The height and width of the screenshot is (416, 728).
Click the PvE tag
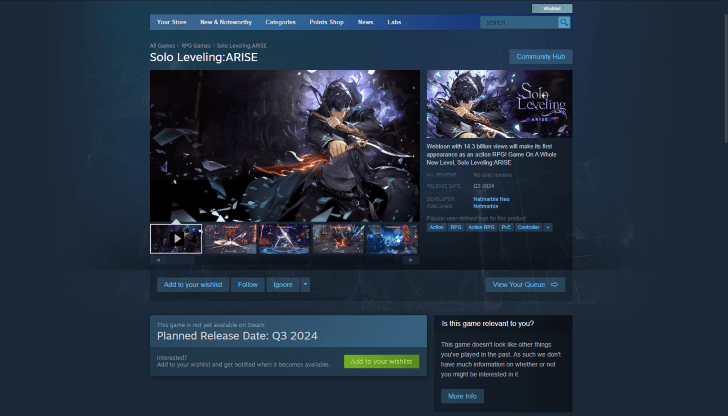pyautogui.click(x=506, y=227)
